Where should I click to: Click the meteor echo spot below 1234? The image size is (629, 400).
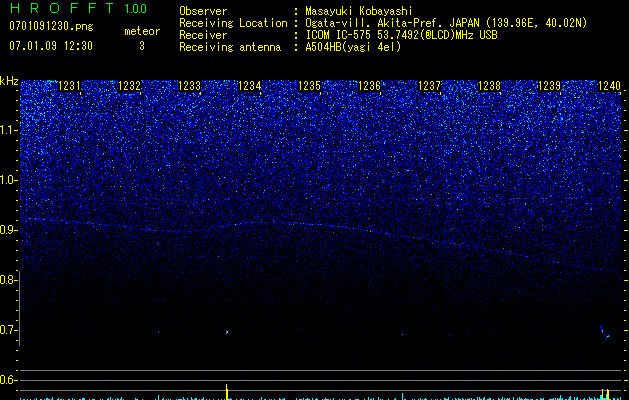point(227,332)
